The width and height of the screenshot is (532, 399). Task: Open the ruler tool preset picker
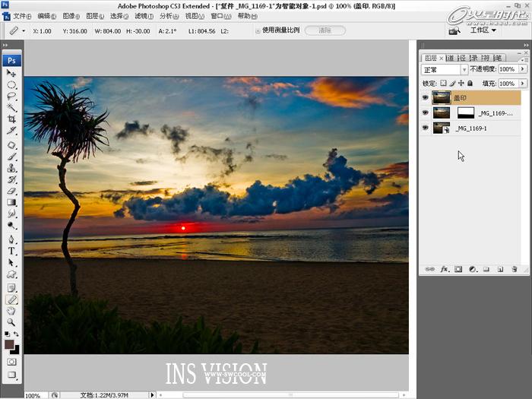[24, 31]
